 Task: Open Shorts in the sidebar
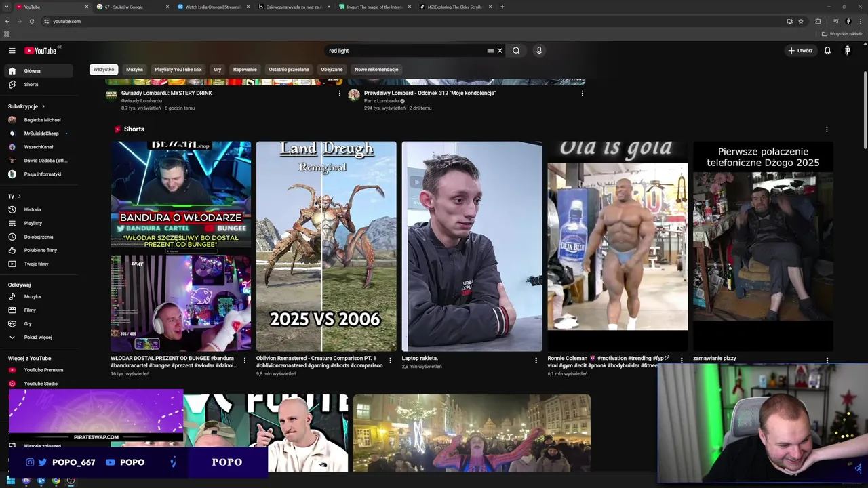pos(39,85)
